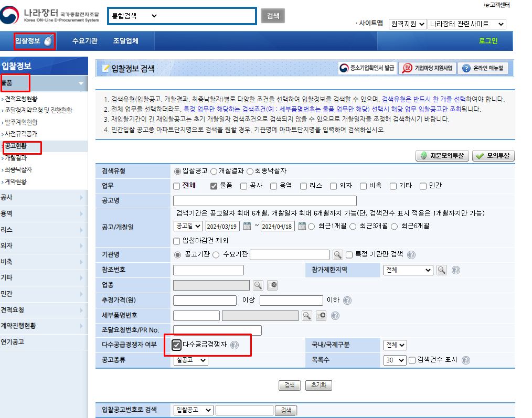The width and height of the screenshot is (532, 418).
Task: Click 검색 button below the form
Action: (x=290, y=385)
